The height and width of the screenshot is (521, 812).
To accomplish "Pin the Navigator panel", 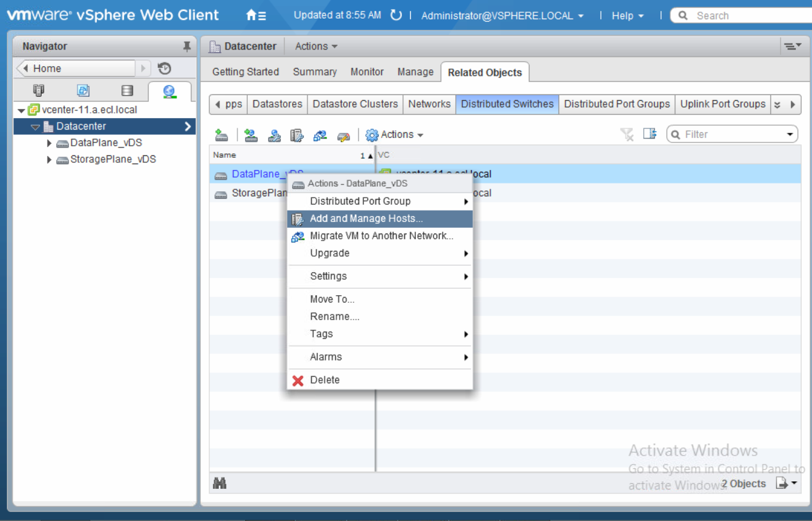I will [187, 46].
